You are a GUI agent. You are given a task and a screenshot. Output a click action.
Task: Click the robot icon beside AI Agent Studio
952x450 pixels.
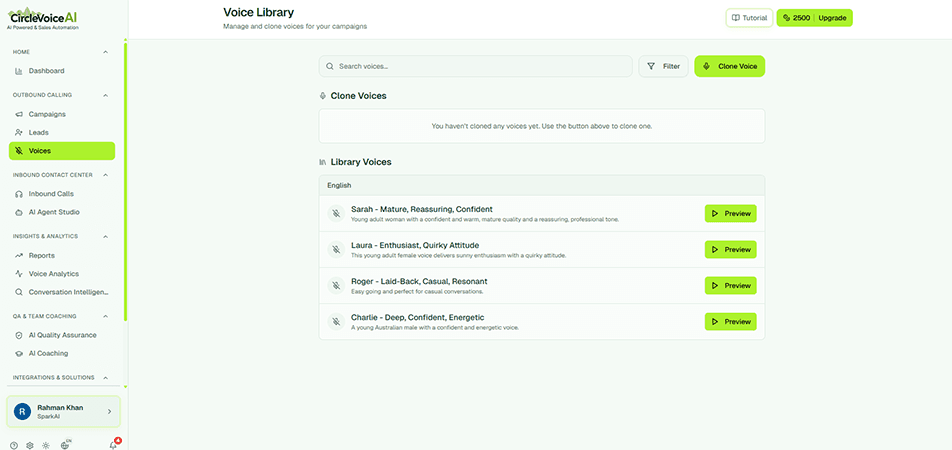click(19, 212)
